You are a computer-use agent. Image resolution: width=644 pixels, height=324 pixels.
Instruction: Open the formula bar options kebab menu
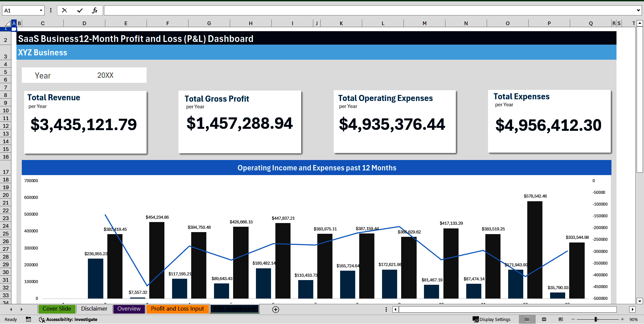[x=51, y=10]
